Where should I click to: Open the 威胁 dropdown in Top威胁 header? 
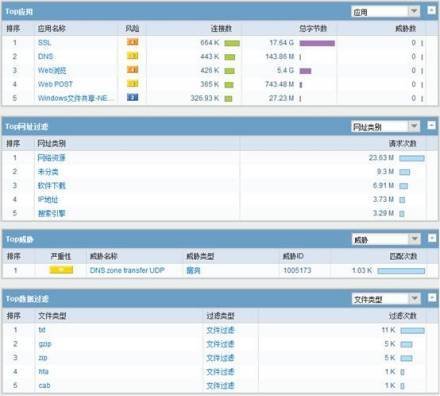coord(386,239)
